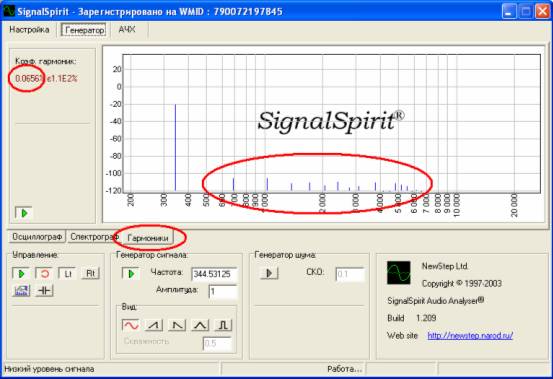
Task: Click the SignalSpirit Audio Analyser product text
Action: pos(436,301)
